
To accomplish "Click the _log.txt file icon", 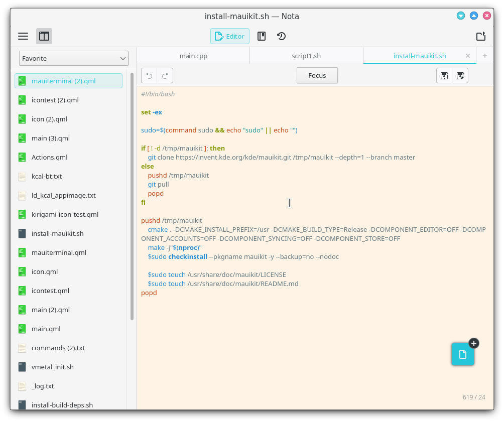I will [x=22, y=386].
